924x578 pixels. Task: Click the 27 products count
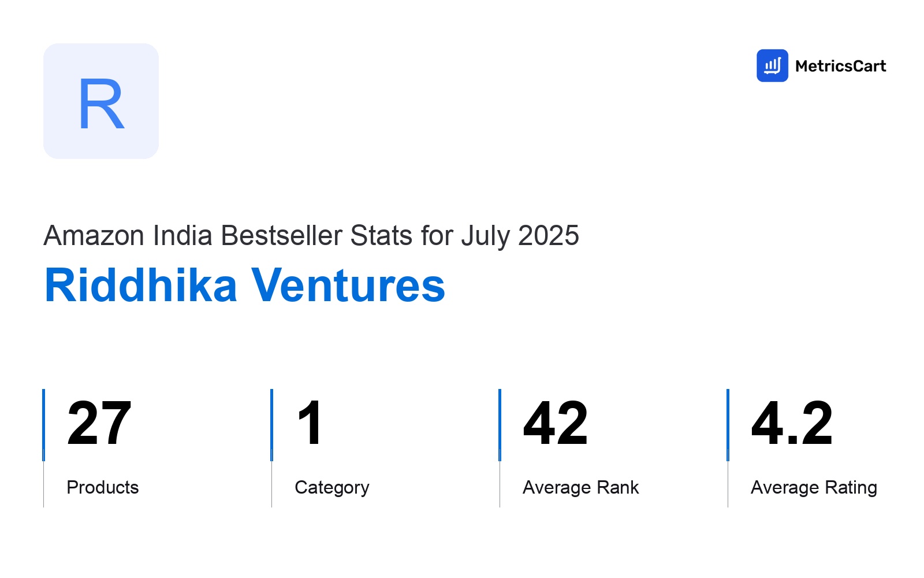point(99,424)
